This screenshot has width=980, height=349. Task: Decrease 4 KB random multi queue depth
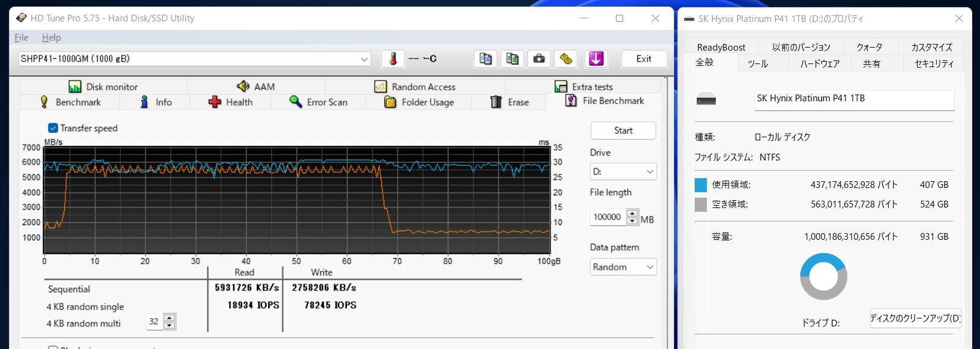tap(170, 325)
